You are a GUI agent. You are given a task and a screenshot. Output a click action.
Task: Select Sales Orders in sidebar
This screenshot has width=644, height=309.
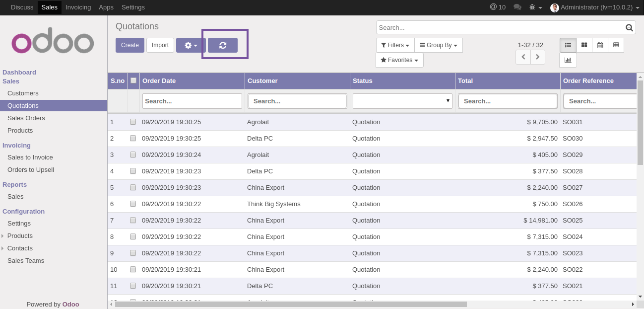tap(26, 118)
